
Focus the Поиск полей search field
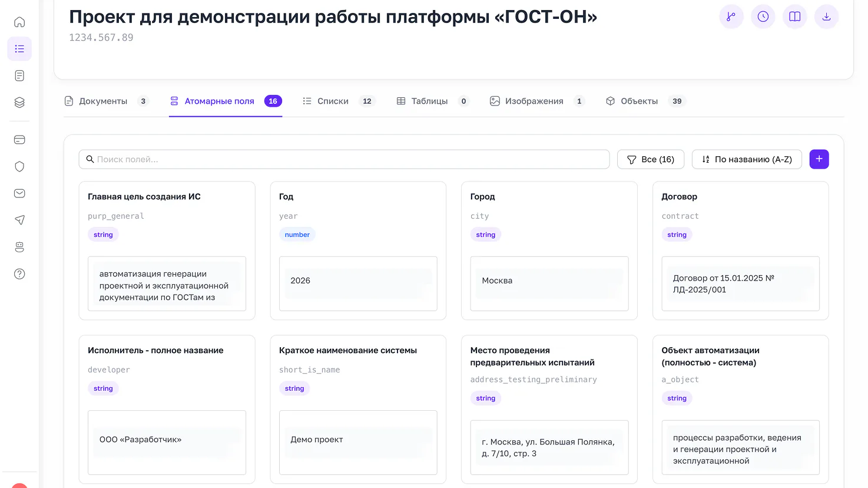(344, 159)
